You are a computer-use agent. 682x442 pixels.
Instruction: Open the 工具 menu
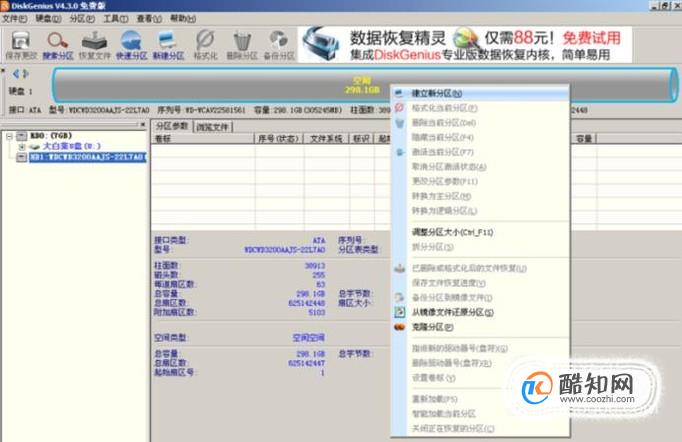pyautogui.click(x=115, y=19)
